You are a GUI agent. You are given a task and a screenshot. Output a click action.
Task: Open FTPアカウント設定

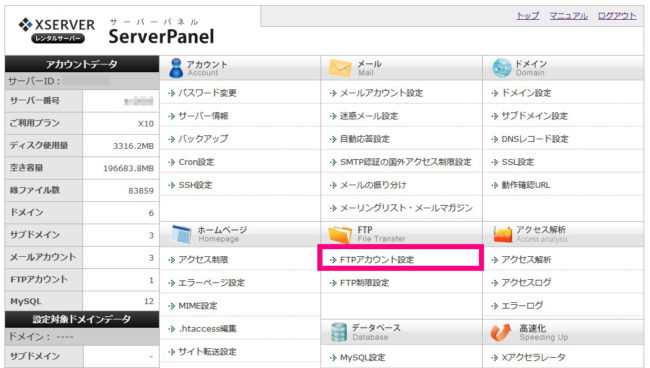point(377,259)
